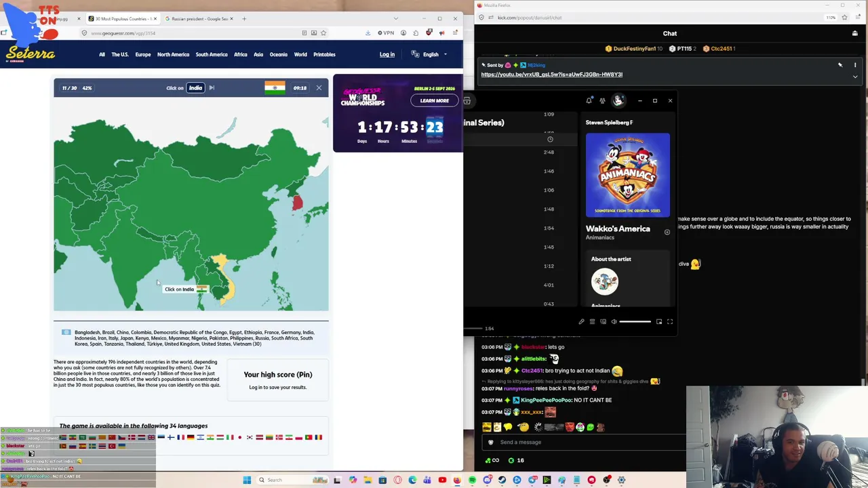Open the Europe quizzes menu on Seterra

142,54
